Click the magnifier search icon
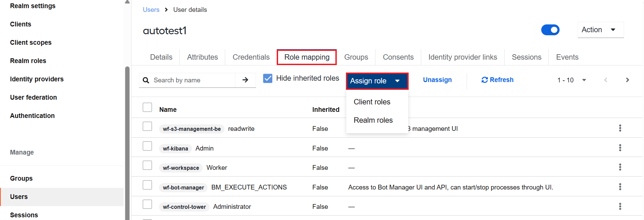Viewport: 644px width, 220px height. pyautogui.click(x=146, y=80)
